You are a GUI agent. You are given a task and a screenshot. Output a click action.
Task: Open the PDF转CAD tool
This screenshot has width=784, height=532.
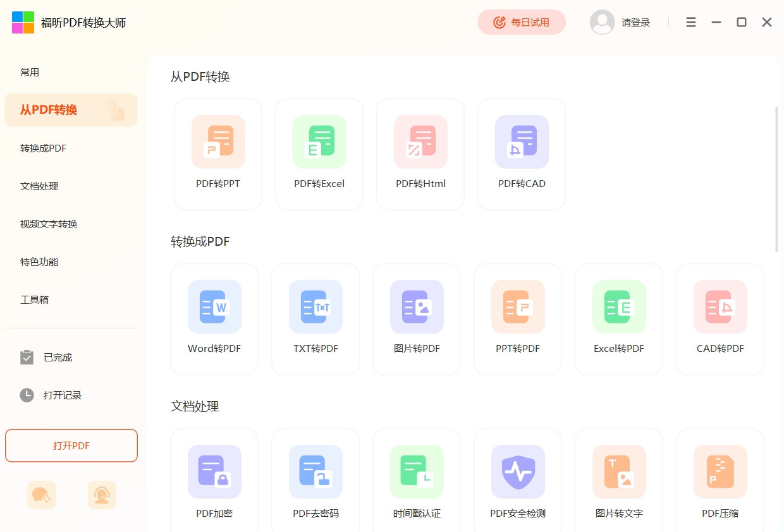tap(522, 142)
